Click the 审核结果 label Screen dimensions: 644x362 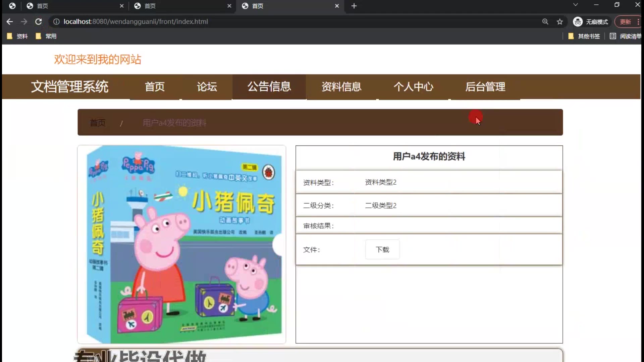[318, 226]
